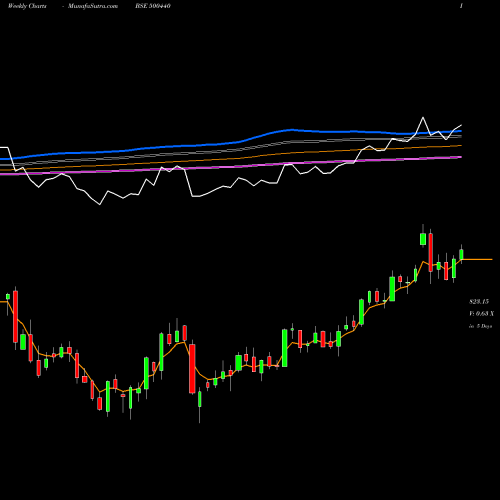Click the price value 828.15
Screen dimensions: 500x500
tap(479, 302)
